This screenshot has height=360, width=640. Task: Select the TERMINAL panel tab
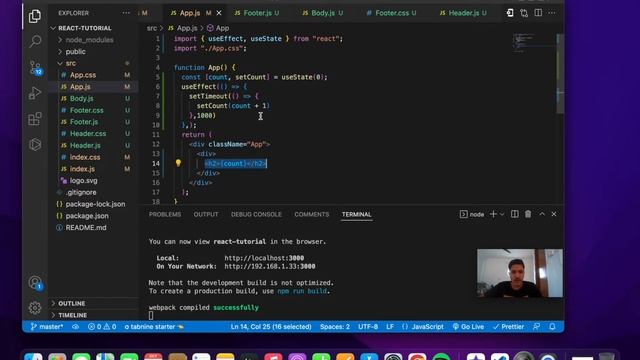point(357,214)
